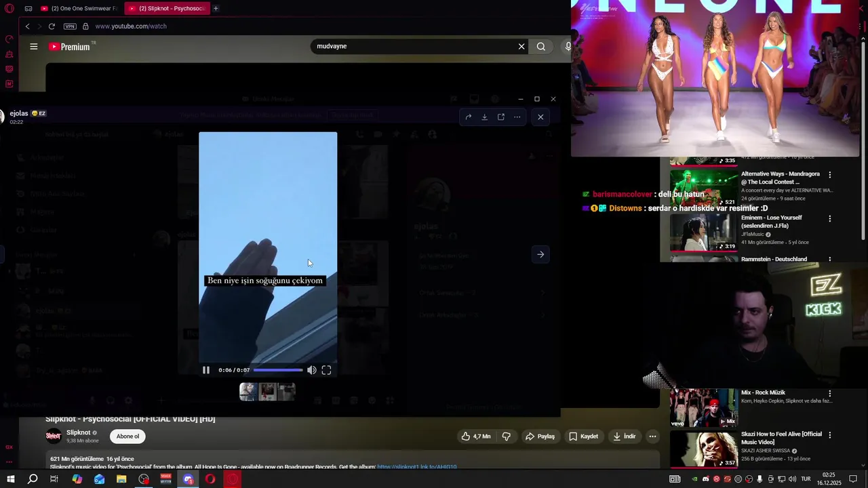Screen dimensions: 868x488
Task: Open the Windows Start menu
Action: pyautogui.click(x=10, y=479)
